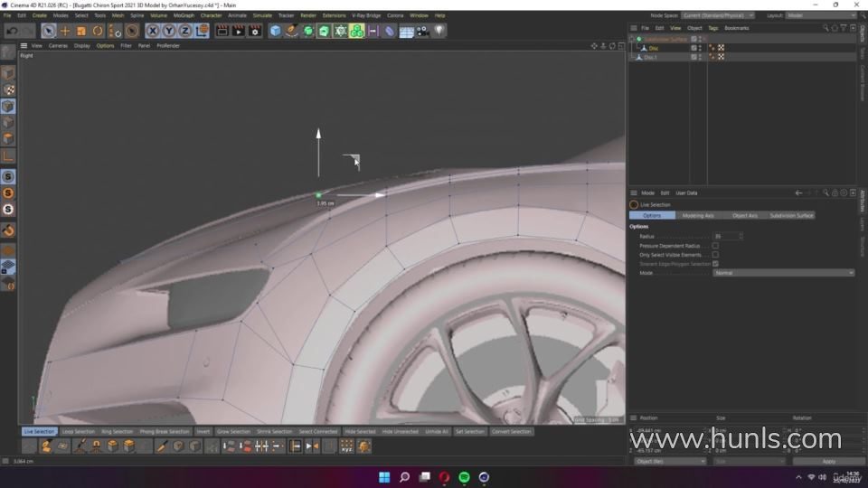This screenshot has height=488, width=868.
Task: Open the MoGraph menu
Action: (x=184, y=15)
